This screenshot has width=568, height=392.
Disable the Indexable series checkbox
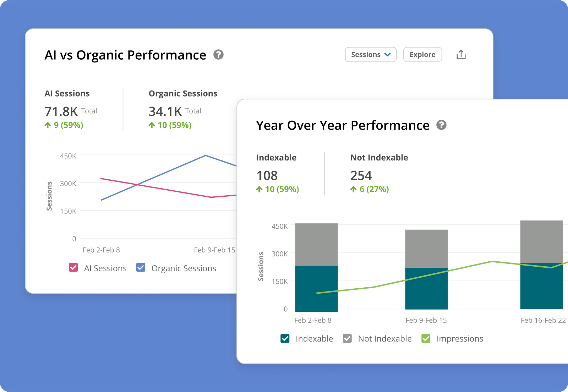pyautogui.click(x=285, y=338)
